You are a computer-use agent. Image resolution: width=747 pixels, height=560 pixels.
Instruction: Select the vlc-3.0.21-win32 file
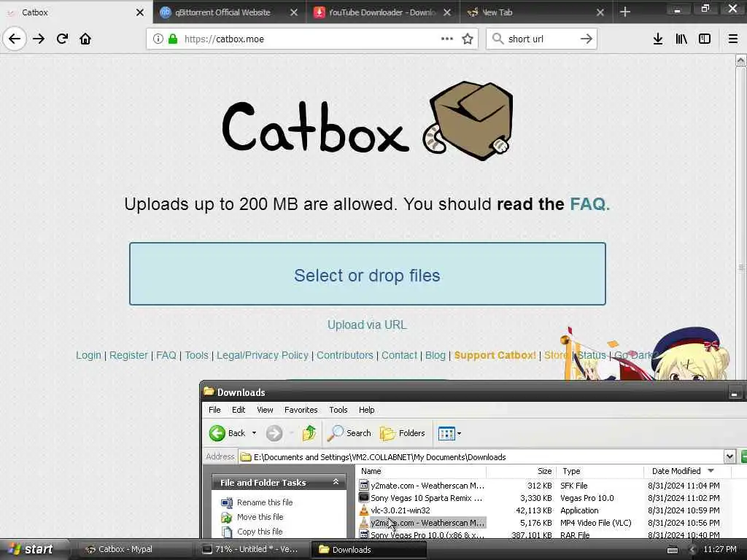point(400,510)
